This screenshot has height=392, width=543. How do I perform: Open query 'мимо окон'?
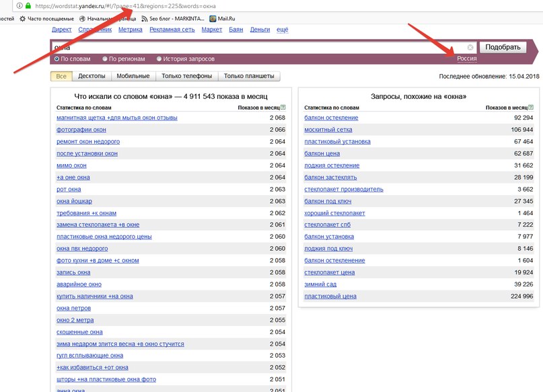[71, 165]
